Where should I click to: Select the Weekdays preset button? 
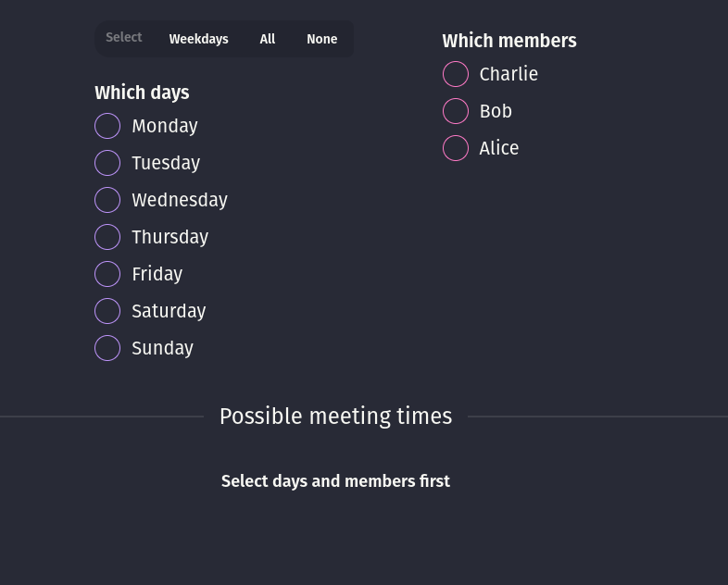[198, 39]
